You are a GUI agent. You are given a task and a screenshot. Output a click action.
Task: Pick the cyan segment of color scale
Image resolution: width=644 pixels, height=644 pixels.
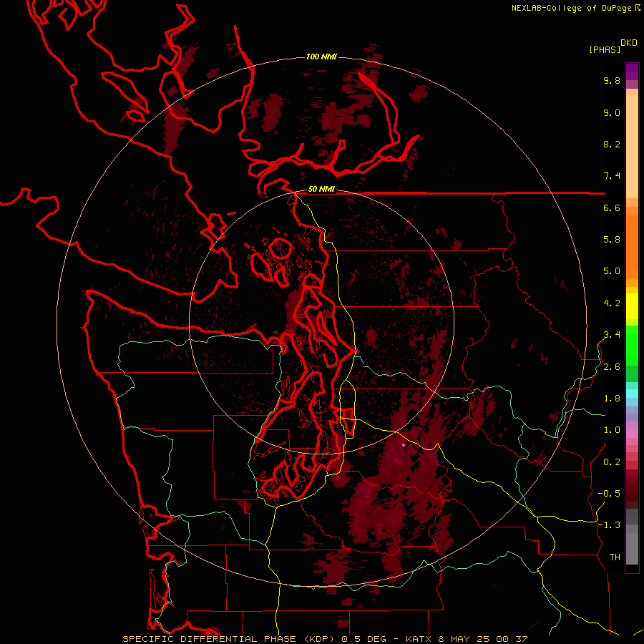coord(632,394)
